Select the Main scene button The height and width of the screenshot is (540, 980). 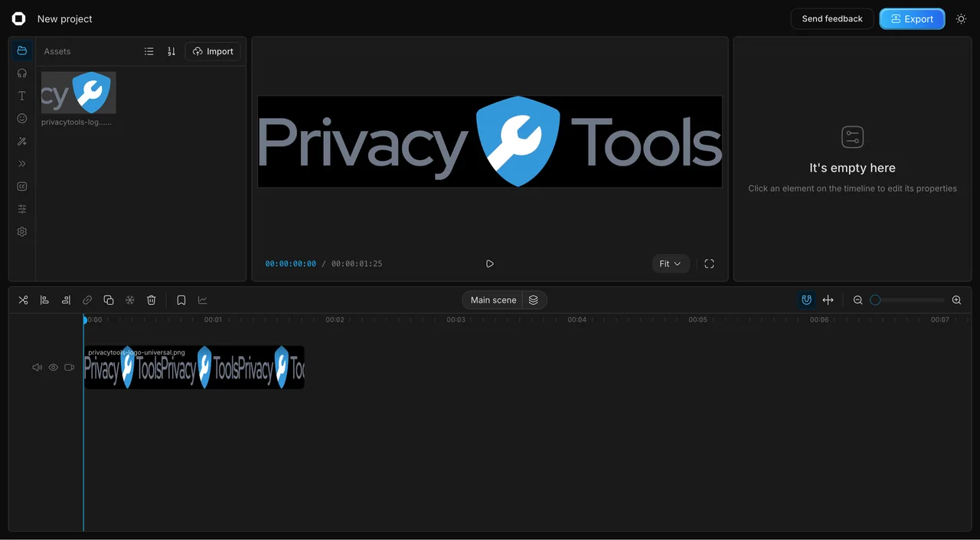pos(493,300)
